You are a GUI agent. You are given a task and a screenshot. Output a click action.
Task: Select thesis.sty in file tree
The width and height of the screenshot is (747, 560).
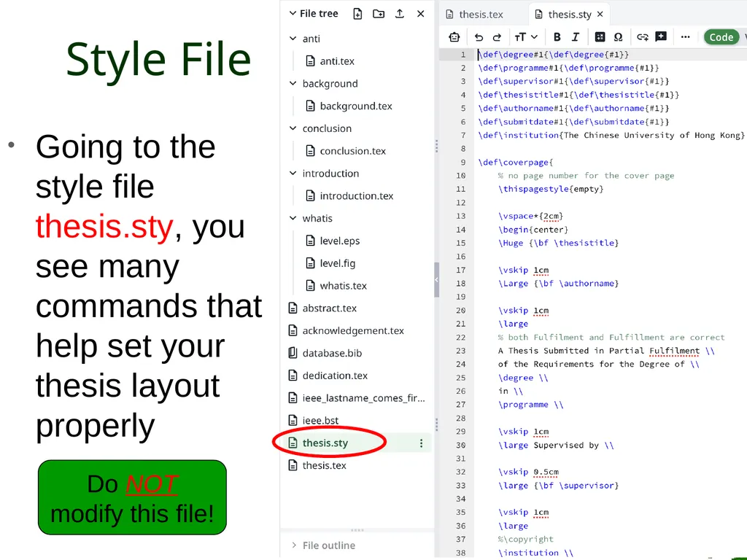pyautogui.click(x=325, y=443)
